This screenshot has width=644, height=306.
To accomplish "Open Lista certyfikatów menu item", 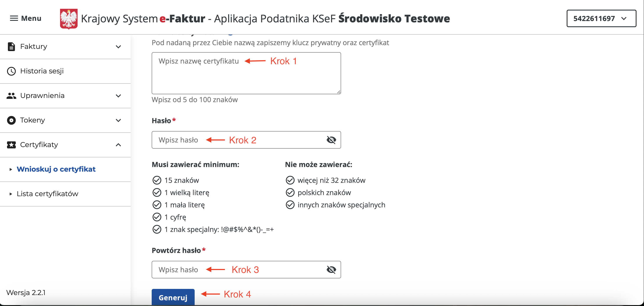I will [x=47, y=194].
